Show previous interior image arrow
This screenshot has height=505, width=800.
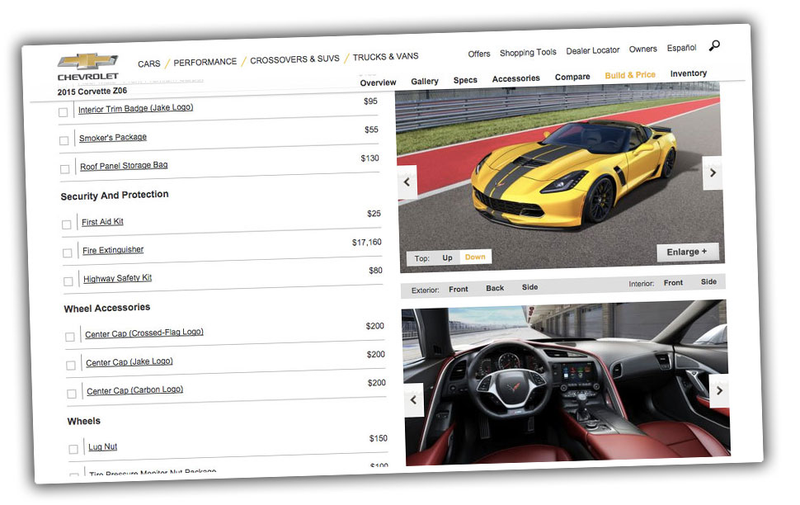pyautogui.click(x=414, y=399)
